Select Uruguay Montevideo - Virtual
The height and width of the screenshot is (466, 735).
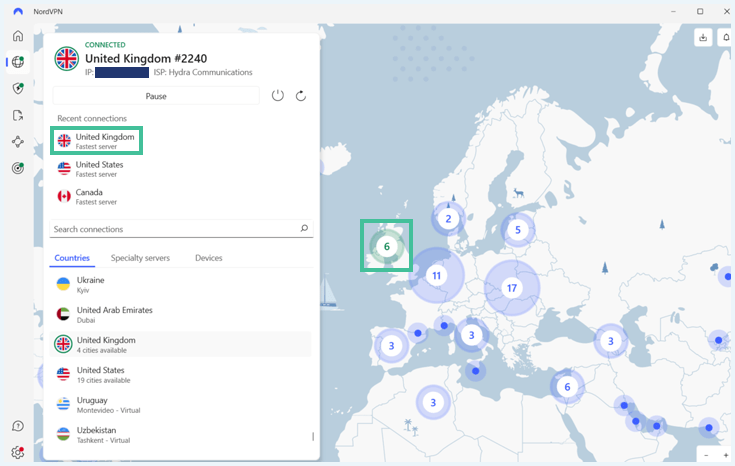[180, 405]
